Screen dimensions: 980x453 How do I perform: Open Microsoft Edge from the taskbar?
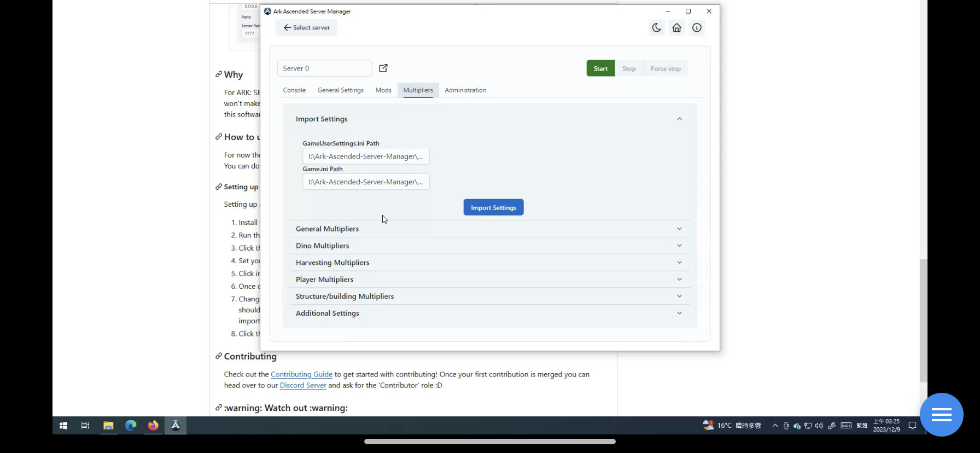(x=131, y=426)
